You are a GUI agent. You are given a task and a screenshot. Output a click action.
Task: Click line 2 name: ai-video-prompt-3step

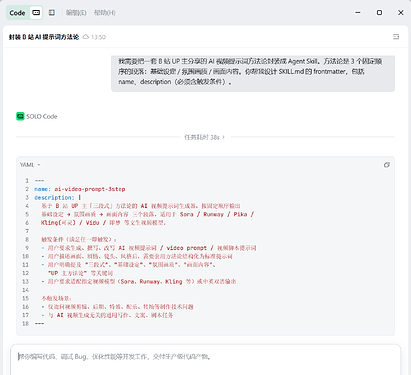click(80, 189)
